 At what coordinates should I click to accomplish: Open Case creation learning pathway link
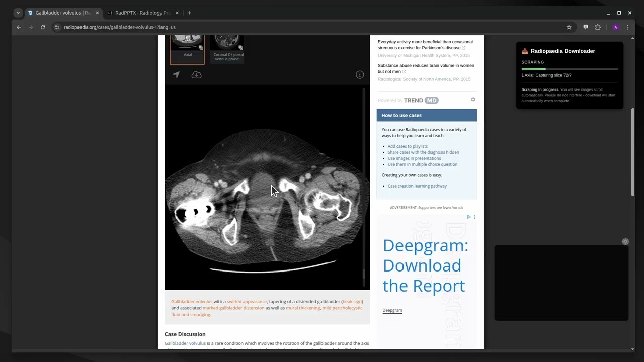coord(417,186)
